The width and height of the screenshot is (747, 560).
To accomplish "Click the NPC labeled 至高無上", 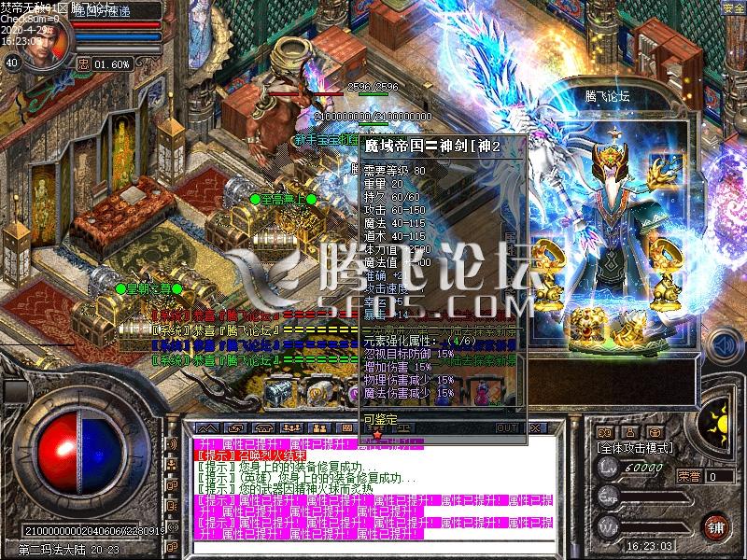I will coord(283,200).
